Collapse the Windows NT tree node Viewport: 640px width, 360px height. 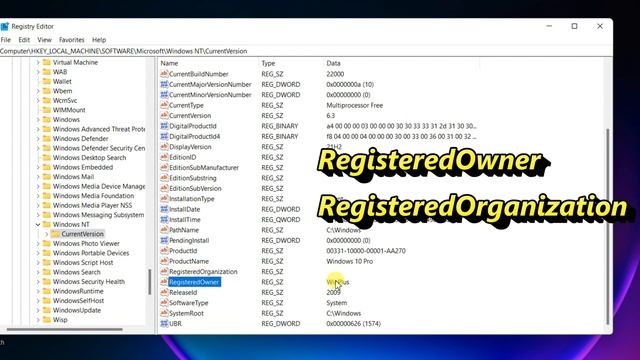click(x=38, y=224)
